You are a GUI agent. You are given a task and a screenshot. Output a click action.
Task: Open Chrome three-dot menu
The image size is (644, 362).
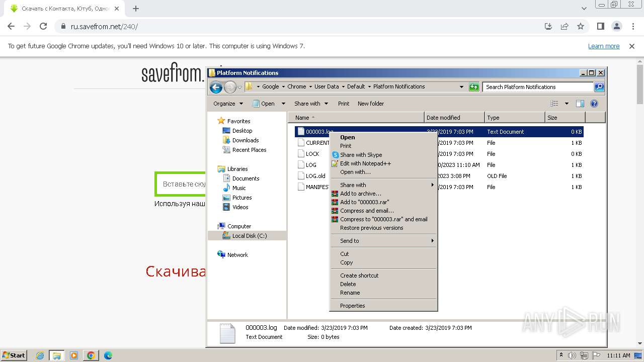click(x=632, y=26)
